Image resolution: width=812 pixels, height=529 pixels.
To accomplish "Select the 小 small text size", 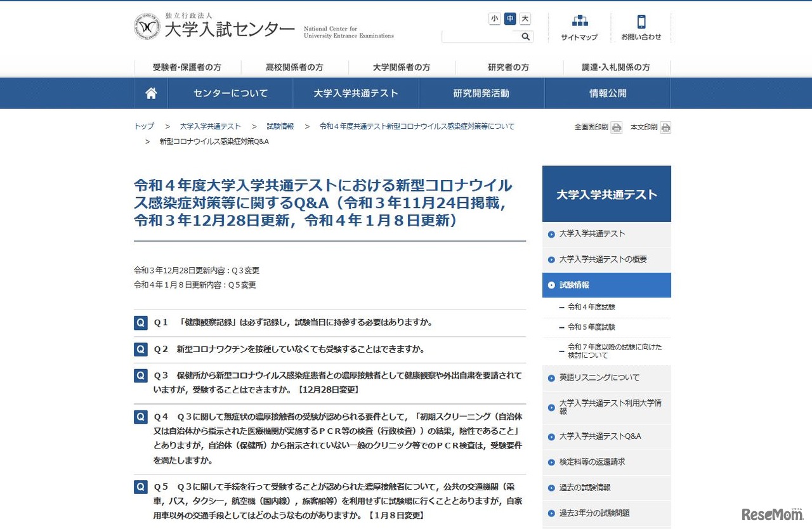I will 494,18.
